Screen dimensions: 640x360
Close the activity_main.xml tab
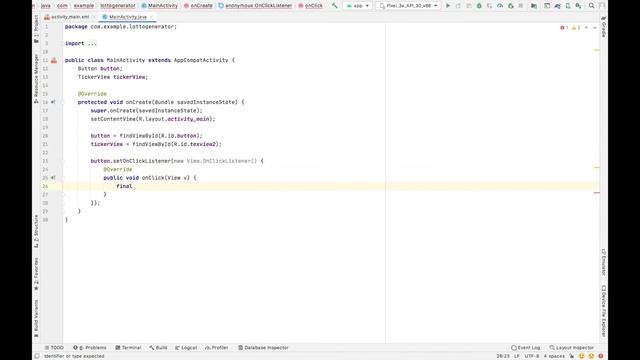click(x=94, y=17)
